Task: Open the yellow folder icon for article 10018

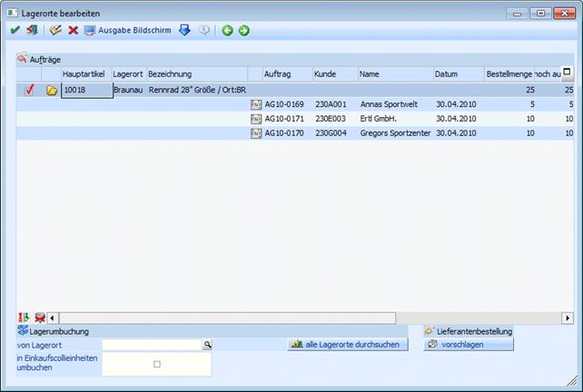Action: click(x=52, y=91)
